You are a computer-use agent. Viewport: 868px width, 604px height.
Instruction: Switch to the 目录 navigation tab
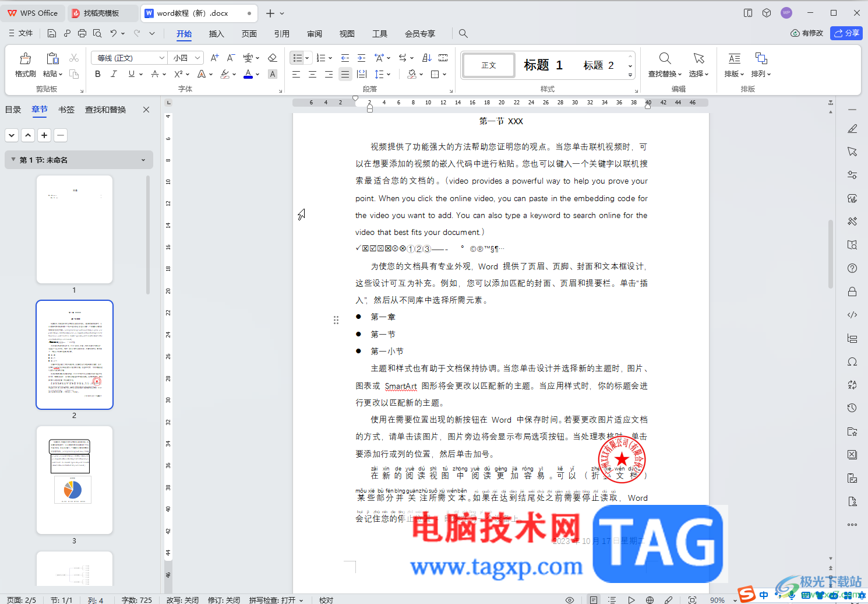(13, 110)
